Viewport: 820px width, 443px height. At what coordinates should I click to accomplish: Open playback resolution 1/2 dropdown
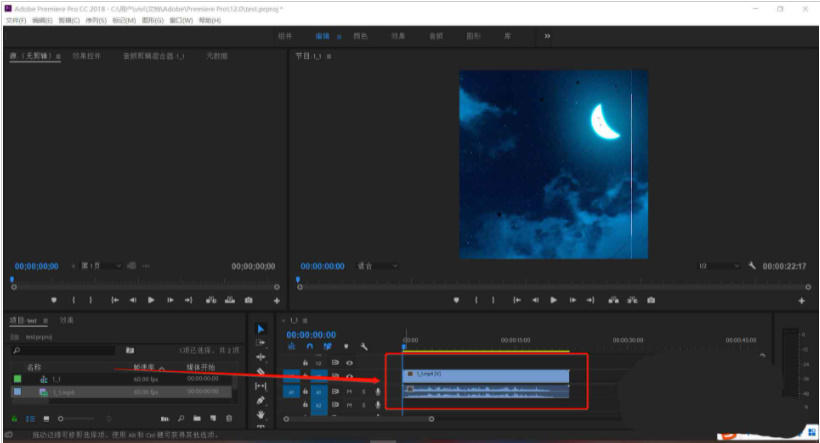[x=717, y=266]
